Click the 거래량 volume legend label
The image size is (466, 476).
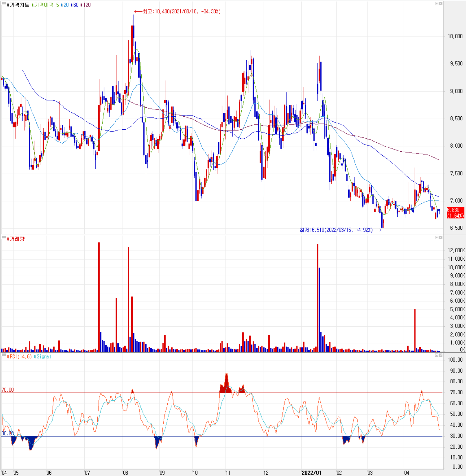tap(16, 239)
